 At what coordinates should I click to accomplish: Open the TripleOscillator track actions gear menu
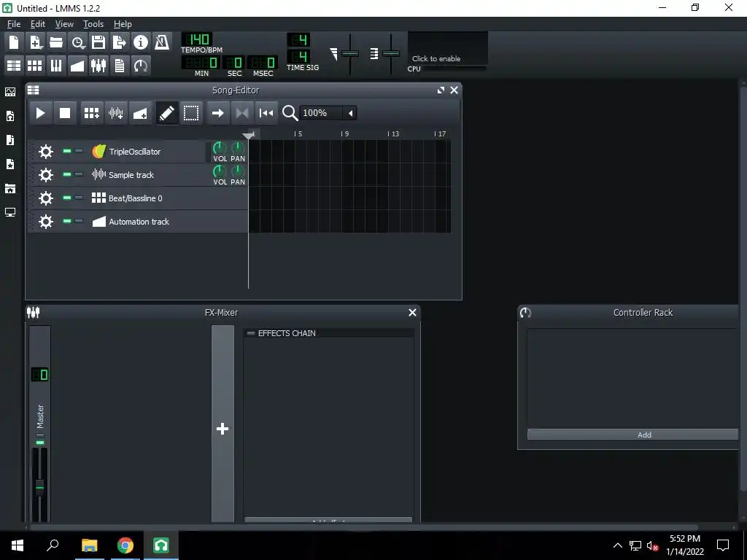pyautogui.click(x=46, y=152)
